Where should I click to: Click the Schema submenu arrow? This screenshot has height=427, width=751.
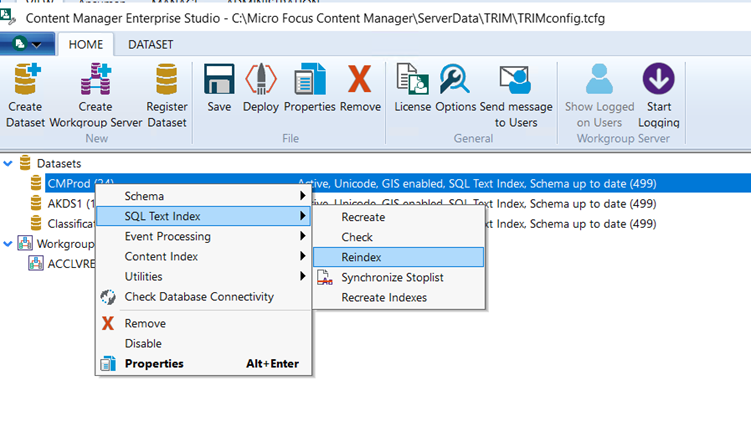302,196
